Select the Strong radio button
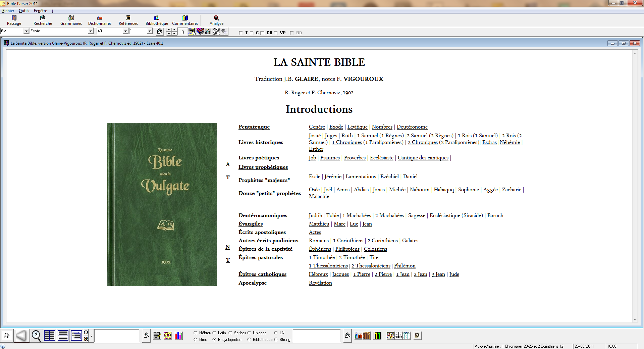This screenshot has height=349, width=644. coord(276,340)
